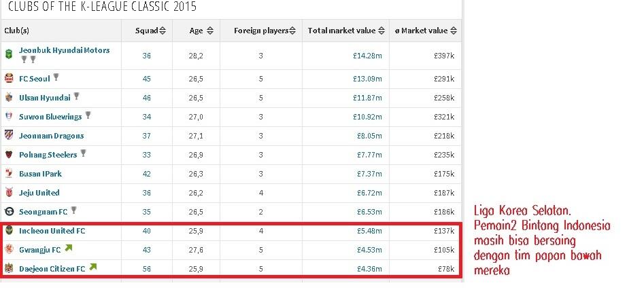The image size is (644, 296).
Task: Click green promoted arrow beside Daejeon Citizen FC
Action: click(93, 267)
